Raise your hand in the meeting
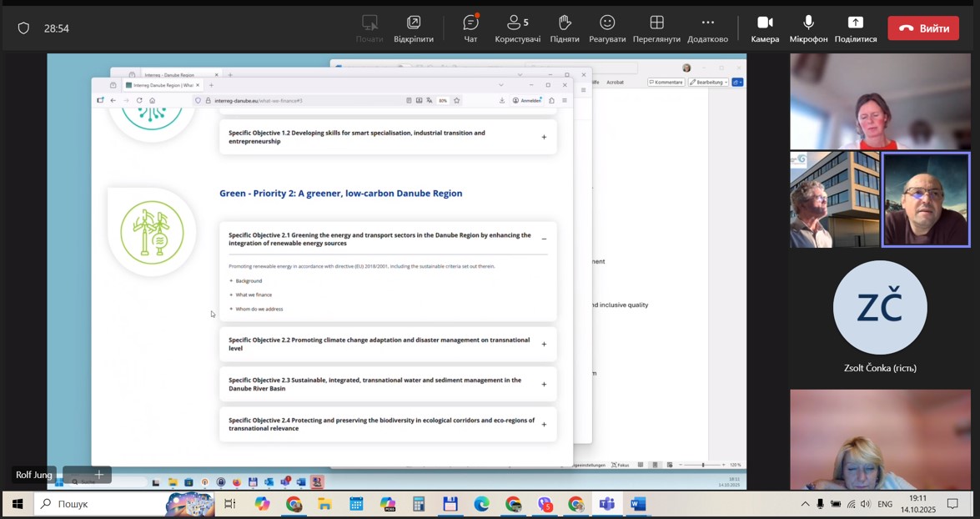 coord(565,28)
